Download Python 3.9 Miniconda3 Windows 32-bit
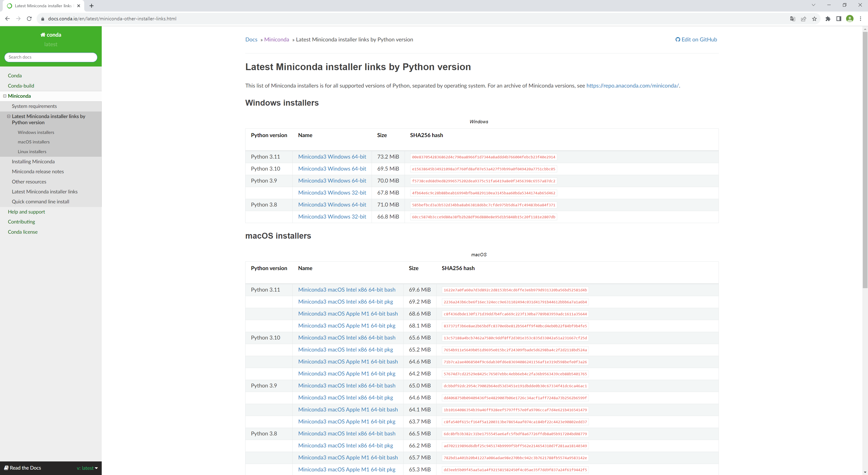The height and width of the screenshot is (475, 868). point(332,192)
